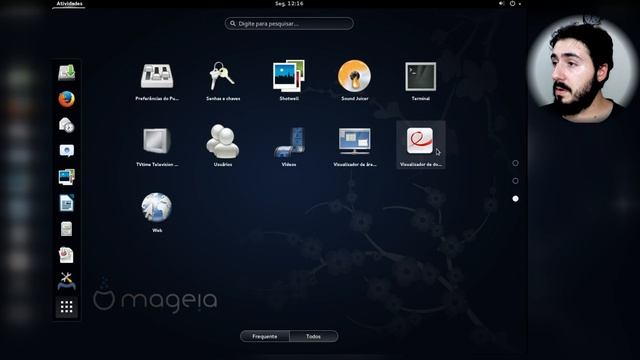Switch to Todos apps view
This screenshot has width=640, height=360.
click(x=313, y=336)
